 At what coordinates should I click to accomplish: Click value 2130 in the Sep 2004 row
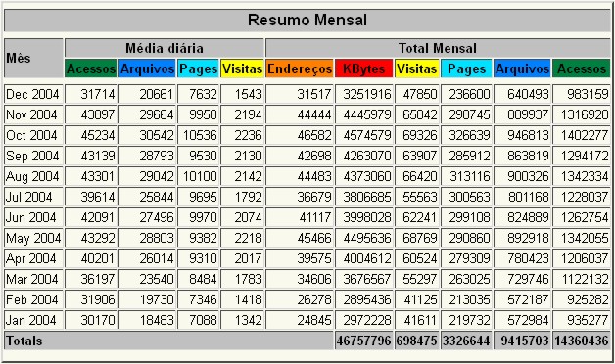coord(249,156)
